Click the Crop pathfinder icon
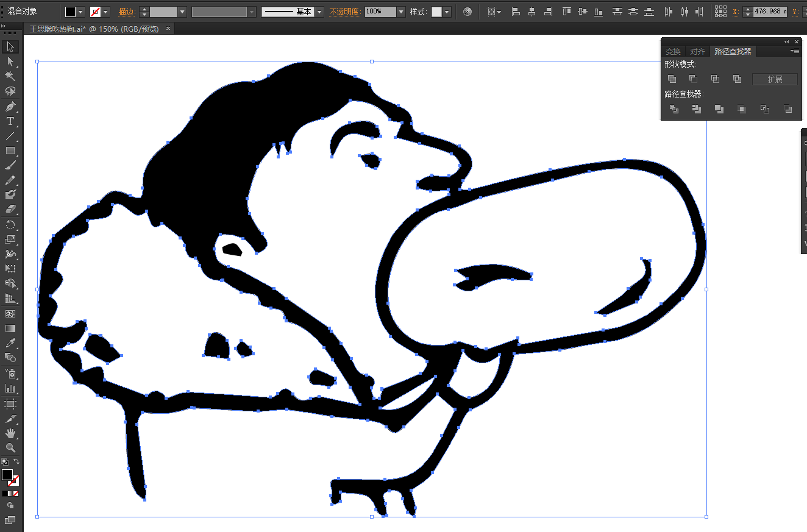Image resolution: width=807 pixels, height=532 pixels. 742,109
